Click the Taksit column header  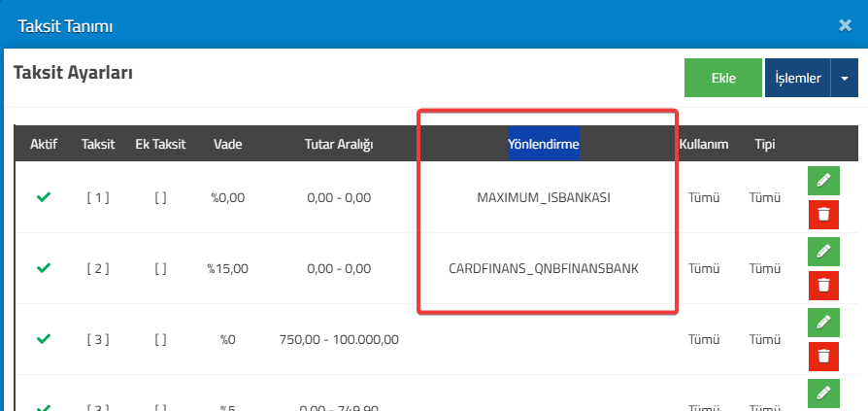(98, 145)
